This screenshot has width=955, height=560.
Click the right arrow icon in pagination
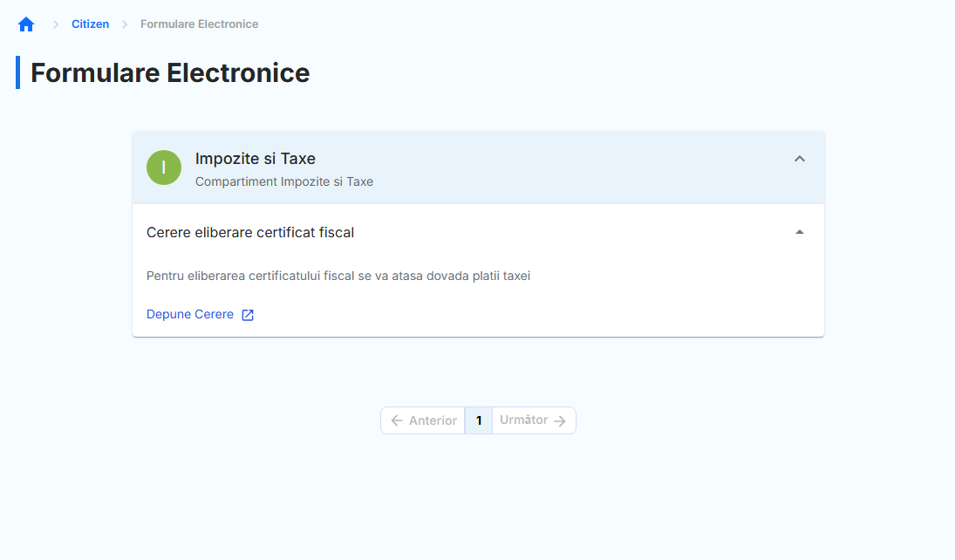pyautogui.click(x=560, y=420)
